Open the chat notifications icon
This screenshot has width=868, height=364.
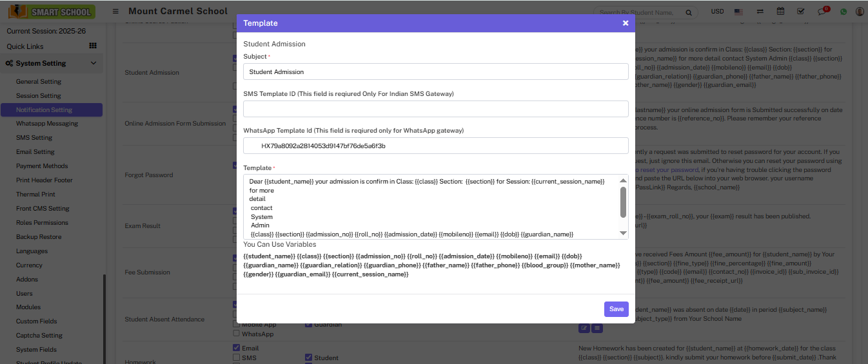tap(822, 12)
